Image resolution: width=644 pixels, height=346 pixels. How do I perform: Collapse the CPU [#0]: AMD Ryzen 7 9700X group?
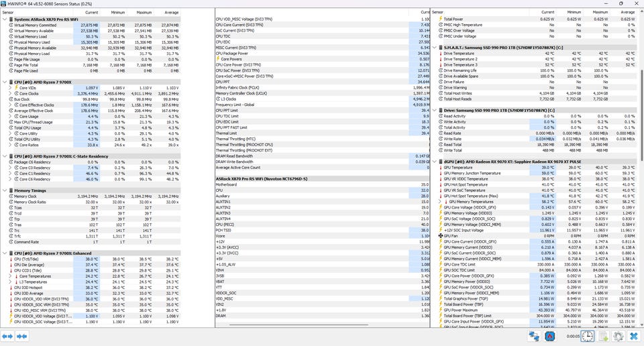5,82
